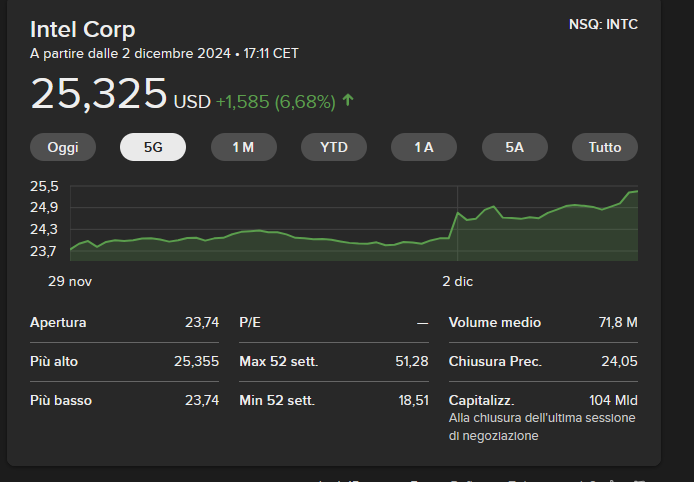The width and height of the screenshot is (694, 482).
Task: Click the Chiusura Prec. value 24,05
Action: click(620, 362)
